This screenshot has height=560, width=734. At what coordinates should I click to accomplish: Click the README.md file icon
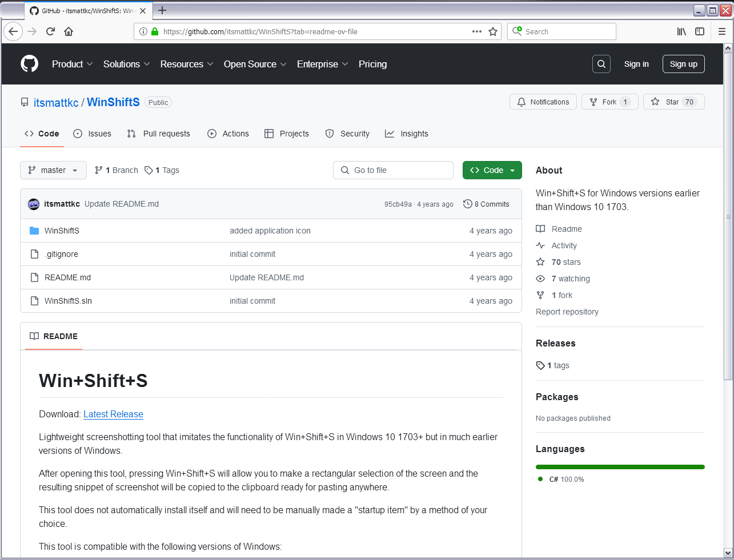(x=34, y=277)
